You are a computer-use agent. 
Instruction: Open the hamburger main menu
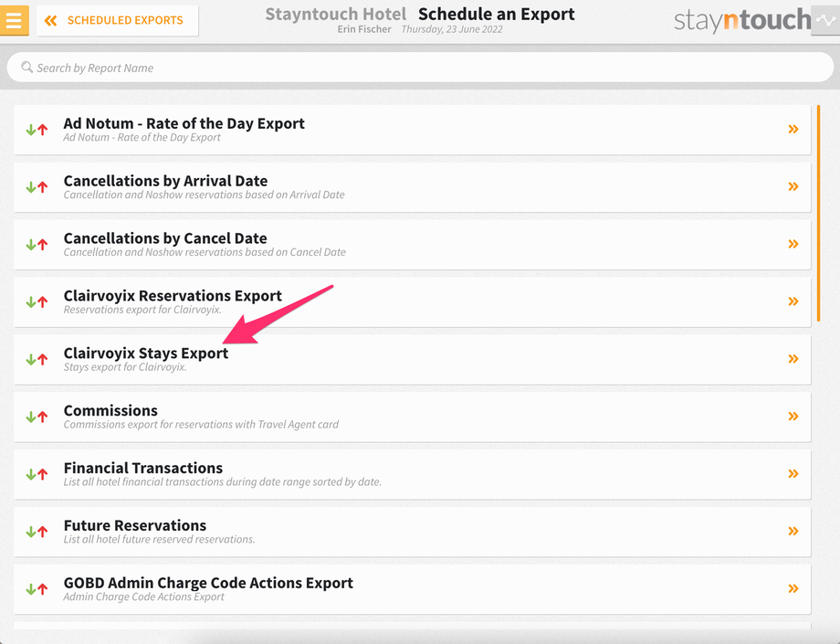click(x=14, y=20)
